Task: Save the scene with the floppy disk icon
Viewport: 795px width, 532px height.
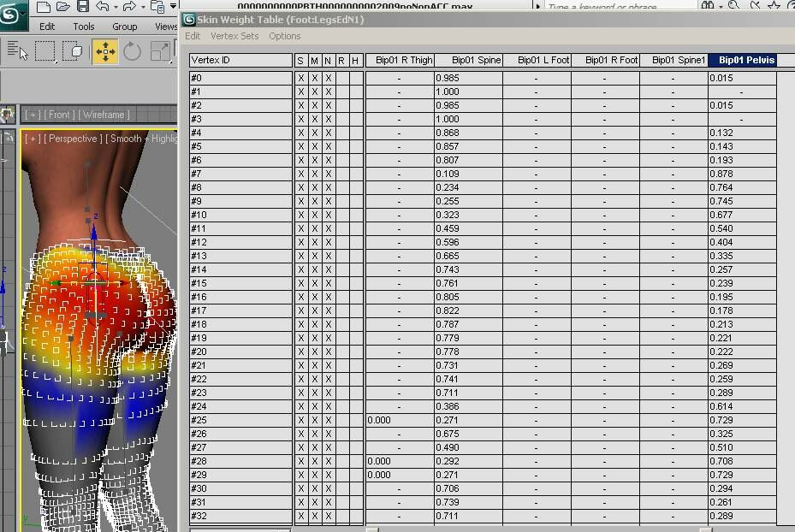Action: click(x=83, y=7)
